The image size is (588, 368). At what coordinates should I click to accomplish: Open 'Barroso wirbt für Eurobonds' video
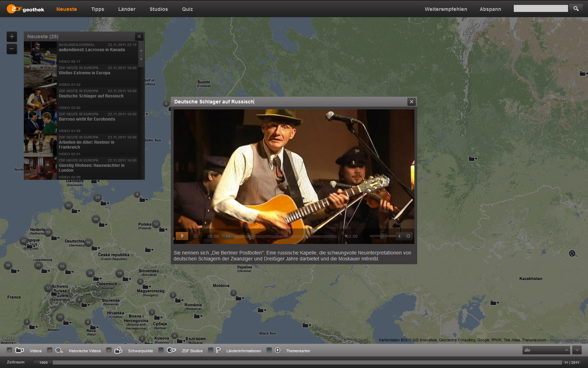87,119
